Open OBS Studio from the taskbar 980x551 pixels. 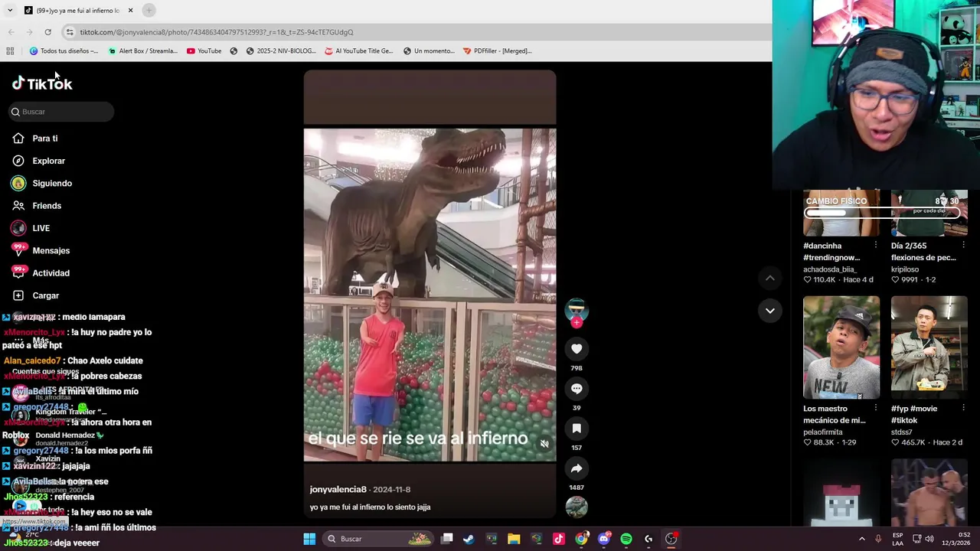point(671,539)
